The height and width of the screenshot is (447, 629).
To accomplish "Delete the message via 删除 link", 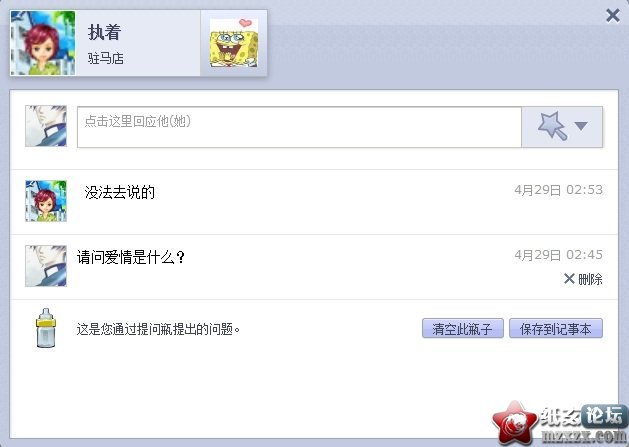I will click(590, 279).
